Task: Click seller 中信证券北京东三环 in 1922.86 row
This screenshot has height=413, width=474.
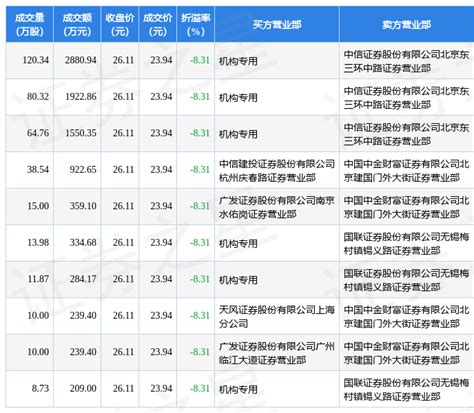Action: tap(406, 97)
